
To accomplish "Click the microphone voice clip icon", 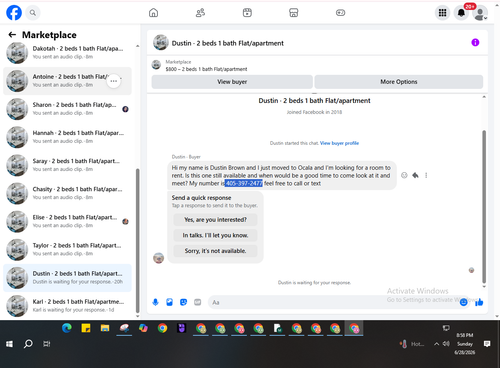I will (155, 302).
